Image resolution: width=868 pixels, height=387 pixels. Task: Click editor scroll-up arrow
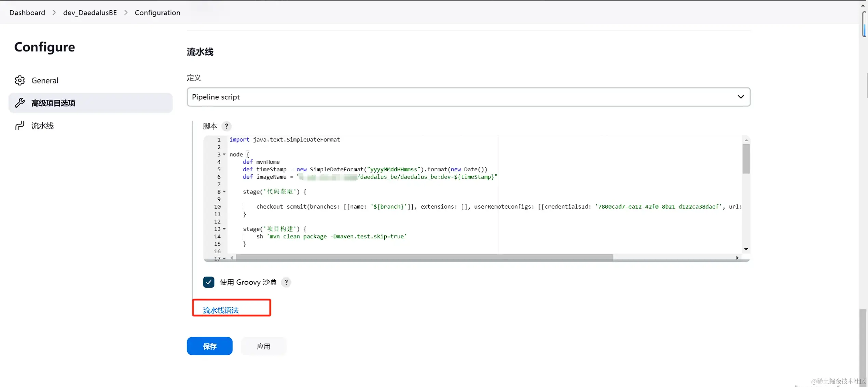point(746,140)
